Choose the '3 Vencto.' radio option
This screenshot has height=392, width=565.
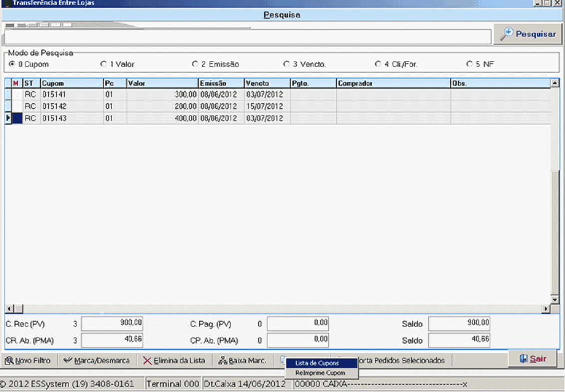point(286,64)
